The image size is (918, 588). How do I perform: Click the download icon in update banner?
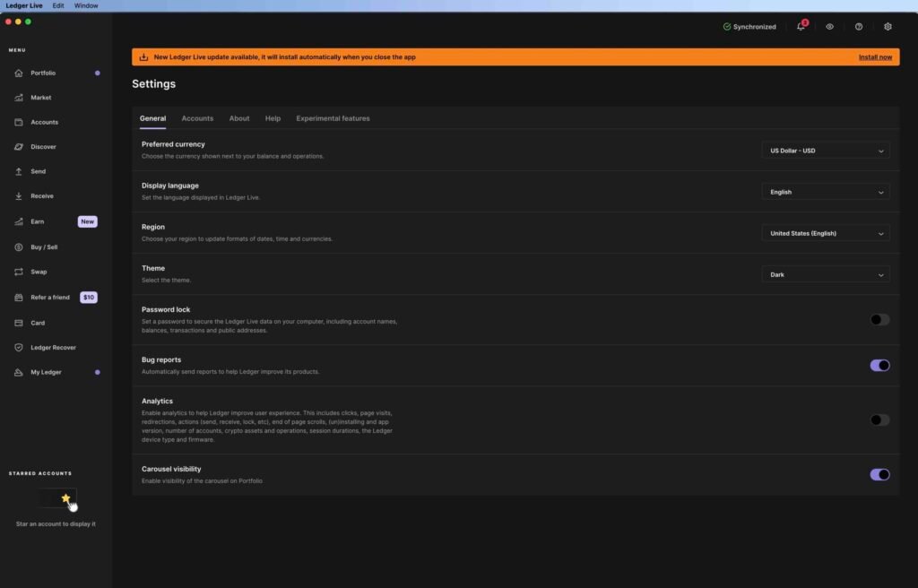143,56
